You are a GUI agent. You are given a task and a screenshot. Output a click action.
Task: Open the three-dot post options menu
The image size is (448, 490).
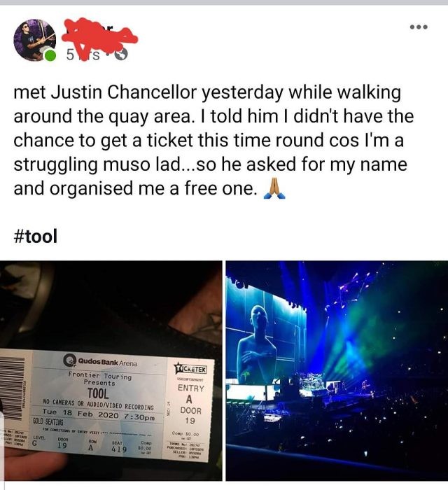click(419, 27)
